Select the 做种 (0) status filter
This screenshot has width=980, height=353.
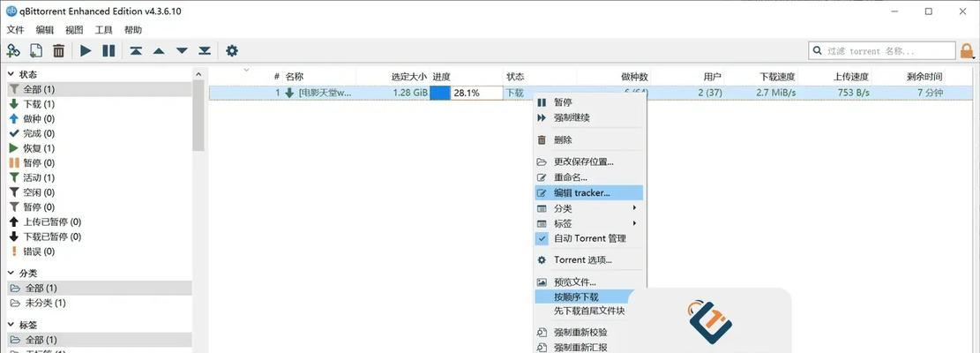(x=99, y=119)
